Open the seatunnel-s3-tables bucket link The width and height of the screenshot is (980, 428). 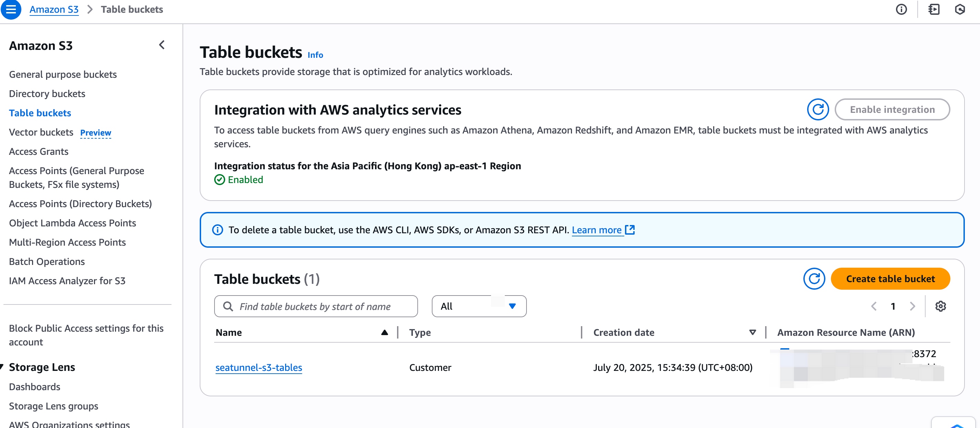coord(258,367)
